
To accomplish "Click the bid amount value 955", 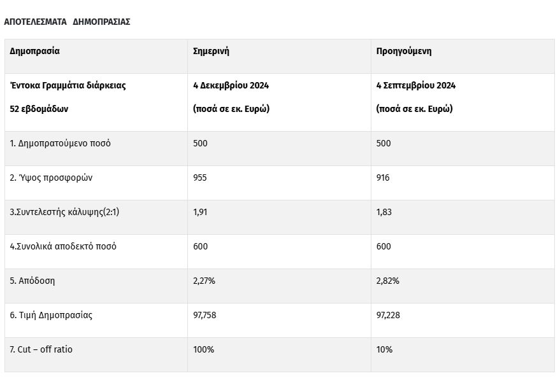I will 200,178.
